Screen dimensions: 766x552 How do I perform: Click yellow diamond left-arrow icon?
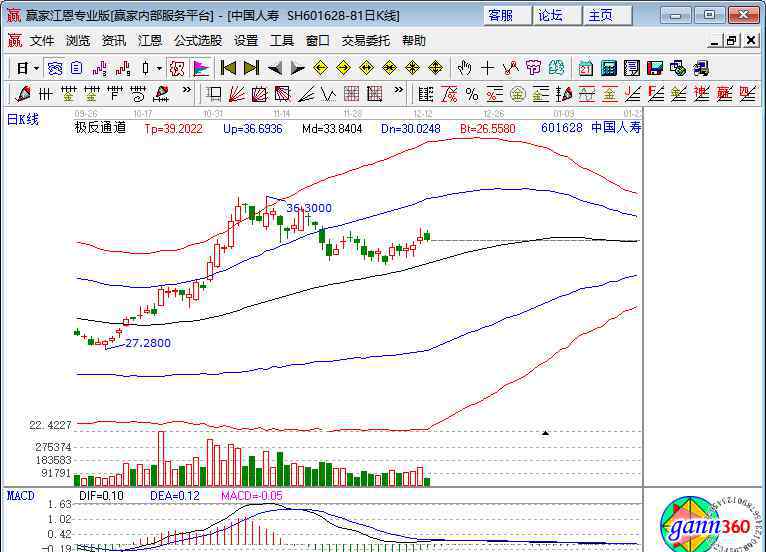(320, 68)
